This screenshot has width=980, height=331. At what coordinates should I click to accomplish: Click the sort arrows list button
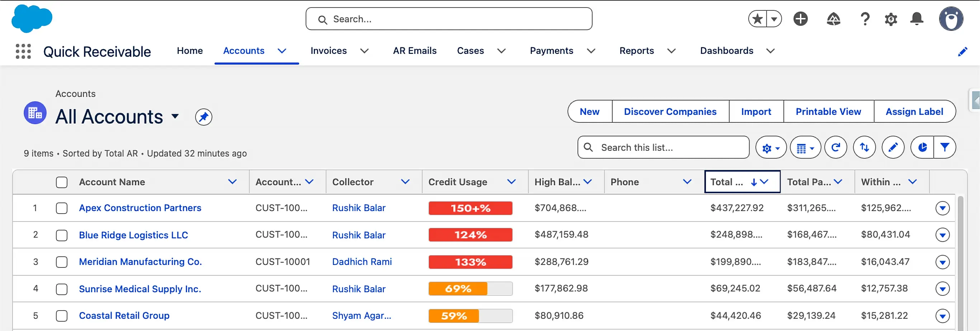click(x=864, y=148)
